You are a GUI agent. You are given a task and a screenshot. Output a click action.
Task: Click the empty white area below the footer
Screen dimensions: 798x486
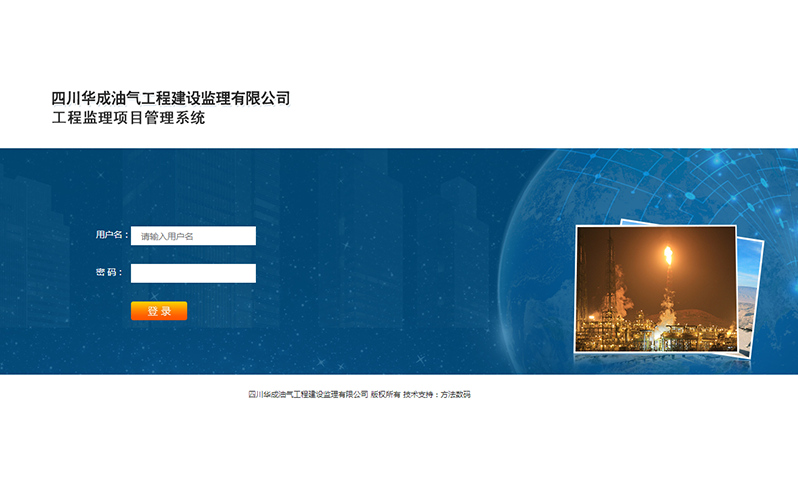400,445
